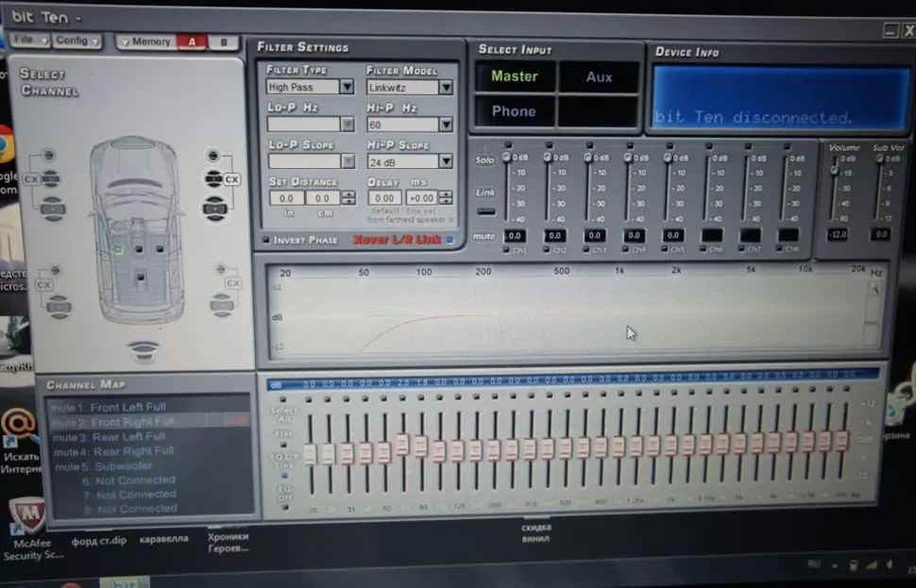
Task: Select the front left woofer speaker
Action: [x=53, y=209]
